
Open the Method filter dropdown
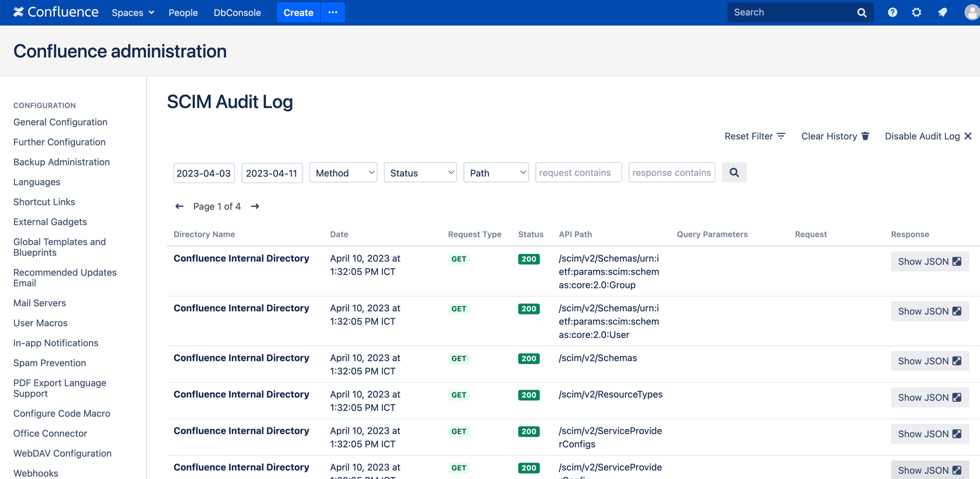tap(343, 173)
